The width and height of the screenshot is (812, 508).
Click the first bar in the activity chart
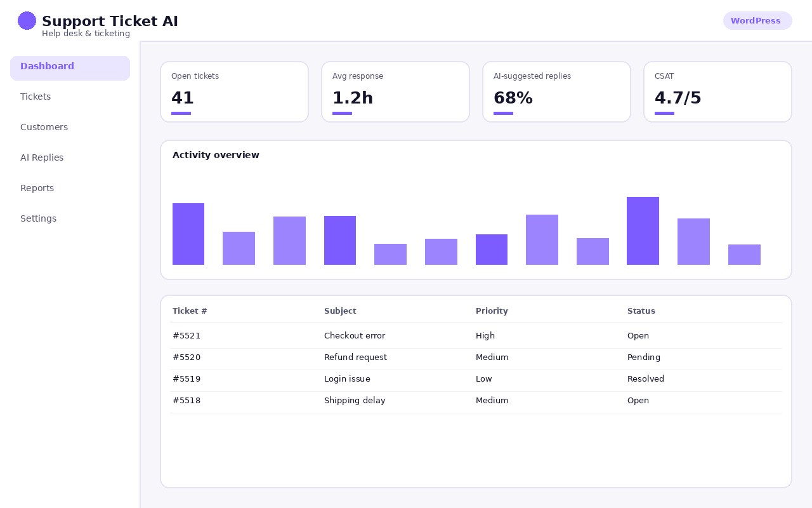pos(188,234)
